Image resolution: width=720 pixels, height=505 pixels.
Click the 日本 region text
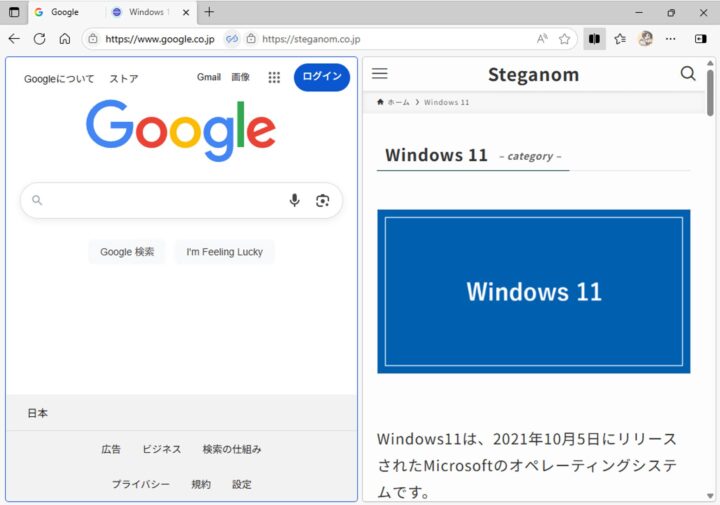(x=37, y=413)
